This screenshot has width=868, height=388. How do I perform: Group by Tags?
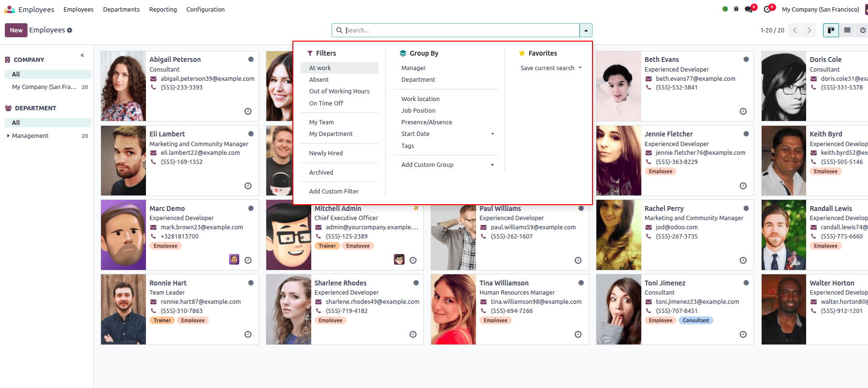click(x=445, y=146)
